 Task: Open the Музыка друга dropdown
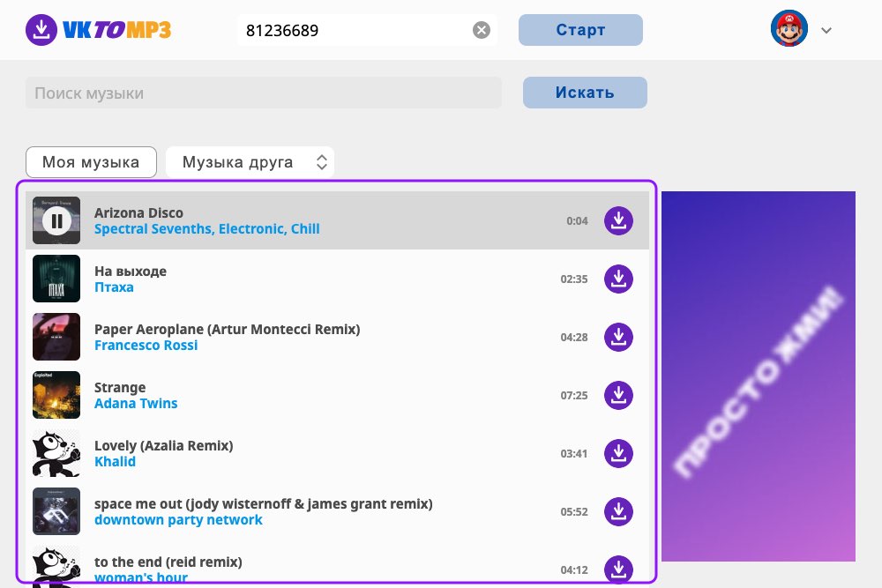250,162
